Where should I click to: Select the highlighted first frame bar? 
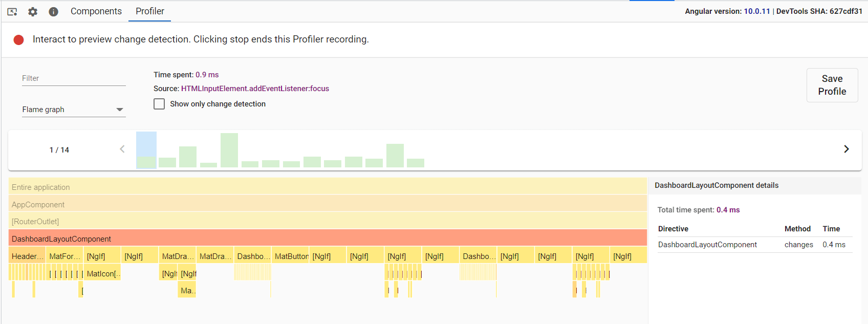coord(146,150)
